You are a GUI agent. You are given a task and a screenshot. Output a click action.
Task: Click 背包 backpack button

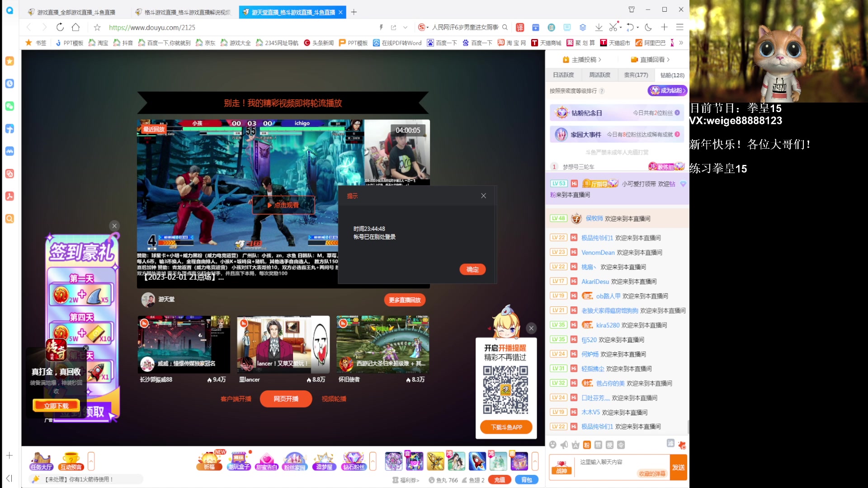(x=527, y=480)
